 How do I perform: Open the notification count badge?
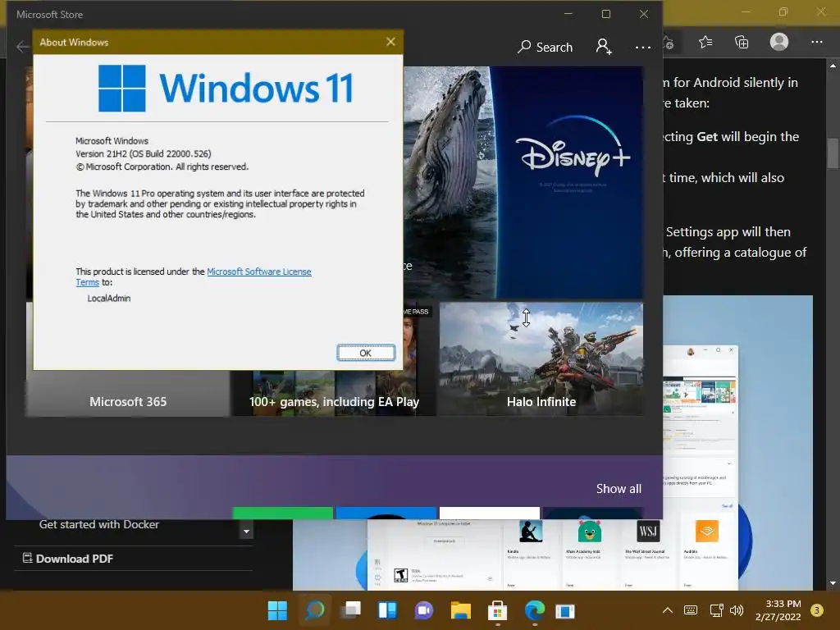pos(817,610)
